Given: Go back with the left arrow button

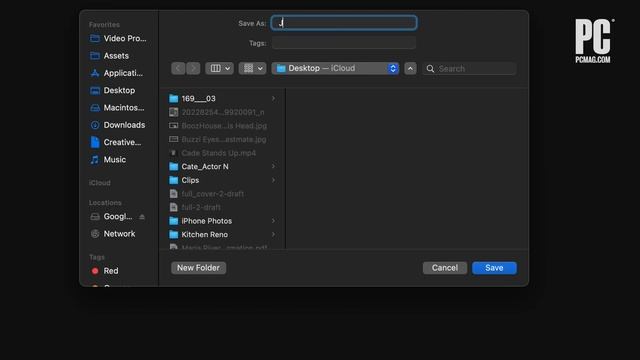Looking at the screenshot, I should pos(178,68).
